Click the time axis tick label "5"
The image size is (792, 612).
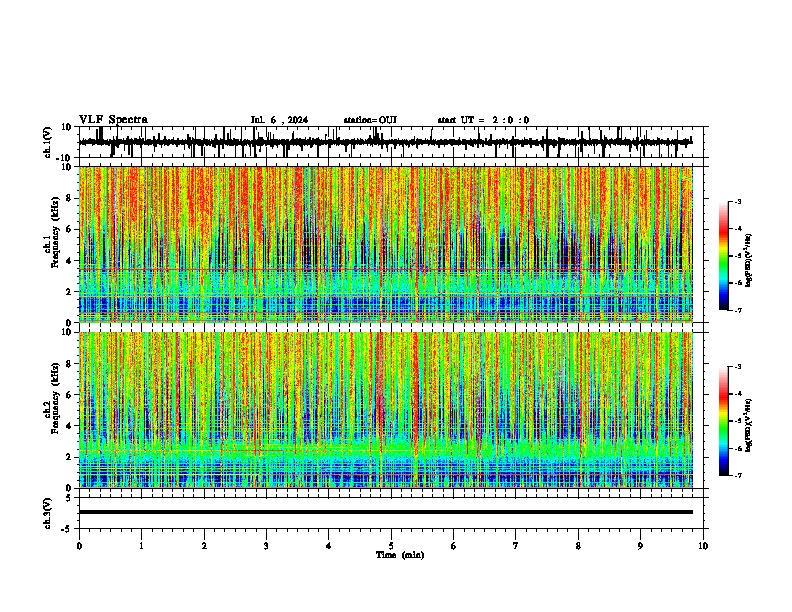391,546
